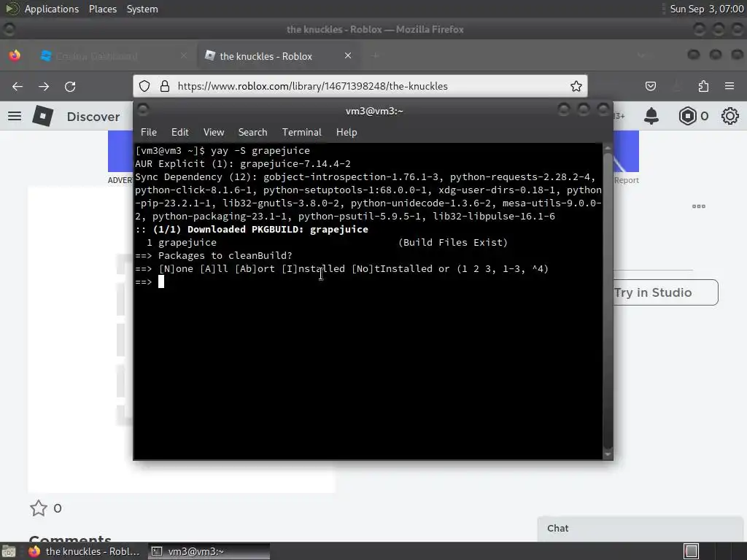Open the Applications menu

[52, 9]
